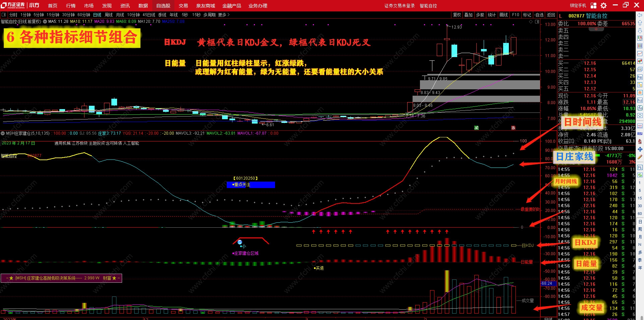The height and width of the screenshot is (320, 644).
Task: Toggle the side panel icon beside the price axis
Action: (537, 21)
